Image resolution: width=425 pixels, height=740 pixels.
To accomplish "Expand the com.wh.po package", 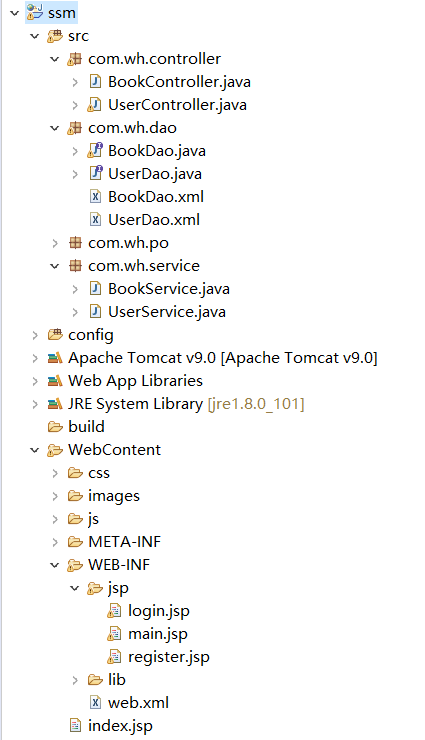I will 55,243.
